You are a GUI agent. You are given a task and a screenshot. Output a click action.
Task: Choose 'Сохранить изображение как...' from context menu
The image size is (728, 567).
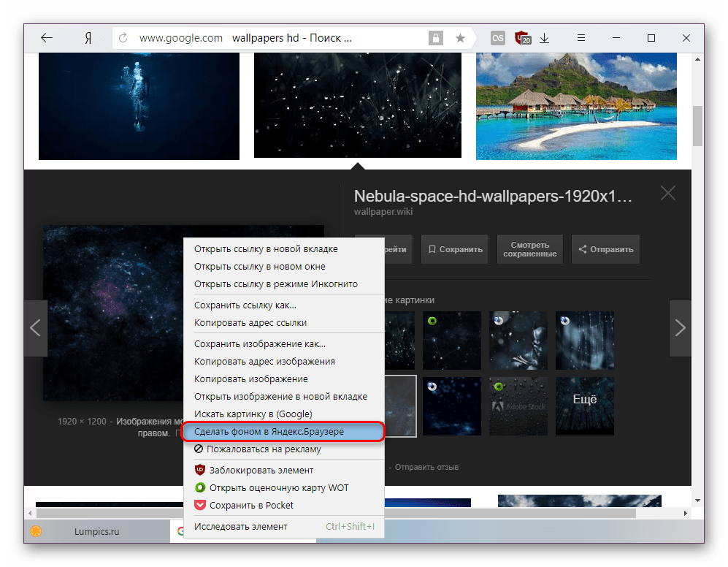point(260,343)
